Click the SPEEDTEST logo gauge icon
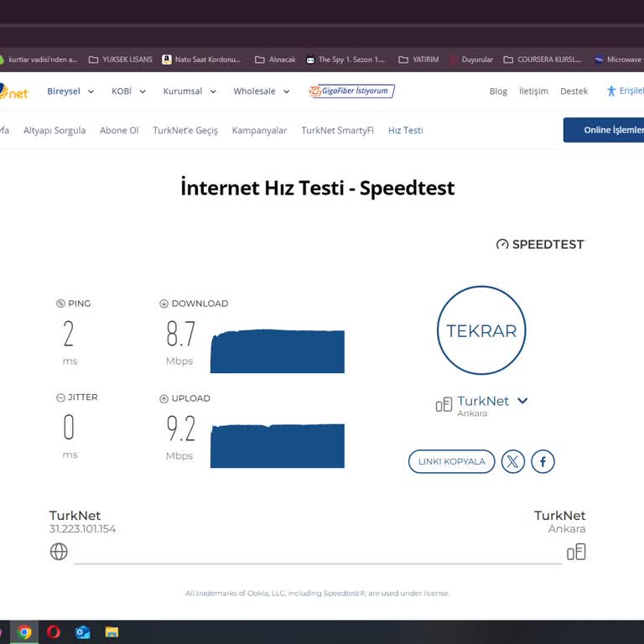This screenshot has width=644, height=644. (502, 245)
